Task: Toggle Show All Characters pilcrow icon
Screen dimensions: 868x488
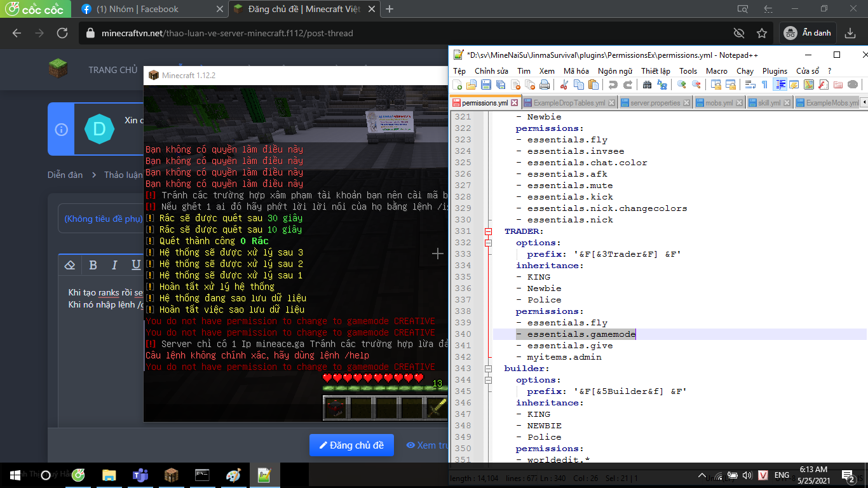Action: coord(764,85)
